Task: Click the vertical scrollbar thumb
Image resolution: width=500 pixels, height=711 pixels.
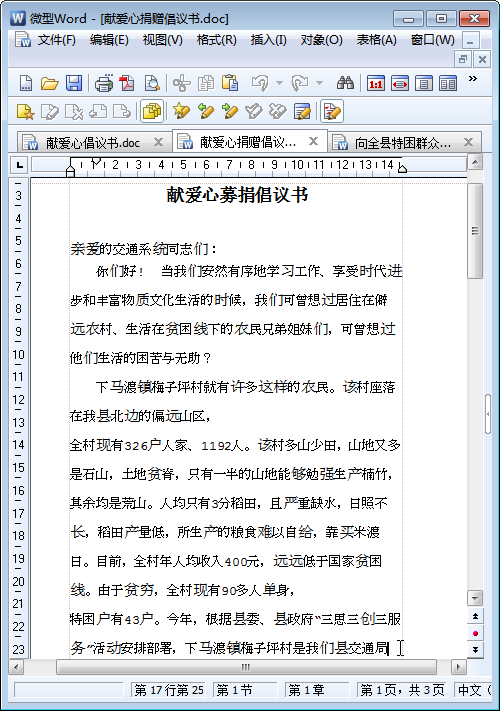Action: (x=475, y=231)
